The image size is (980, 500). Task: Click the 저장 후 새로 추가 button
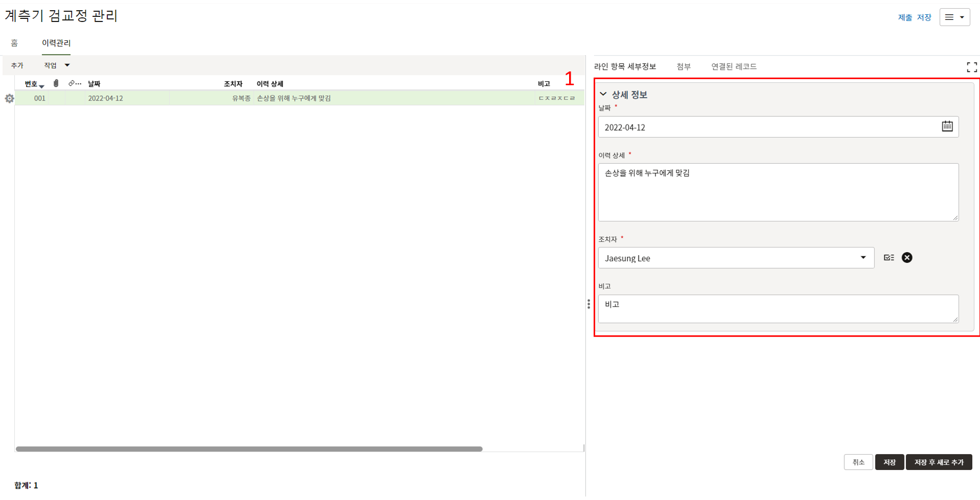coord(938,462)
